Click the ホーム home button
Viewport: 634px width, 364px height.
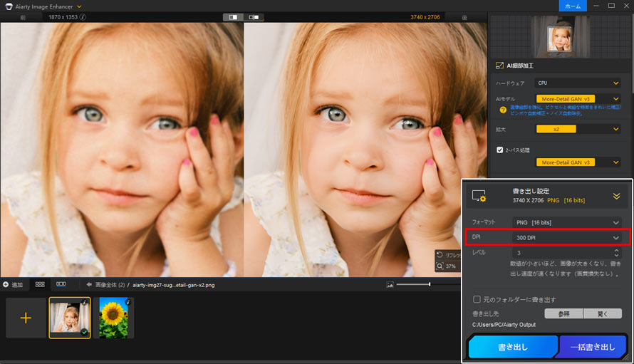[x=573, y=6]
